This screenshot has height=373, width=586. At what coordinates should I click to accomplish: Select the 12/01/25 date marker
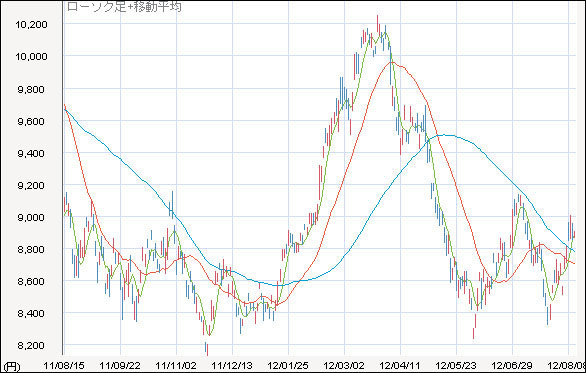[288, 365]
